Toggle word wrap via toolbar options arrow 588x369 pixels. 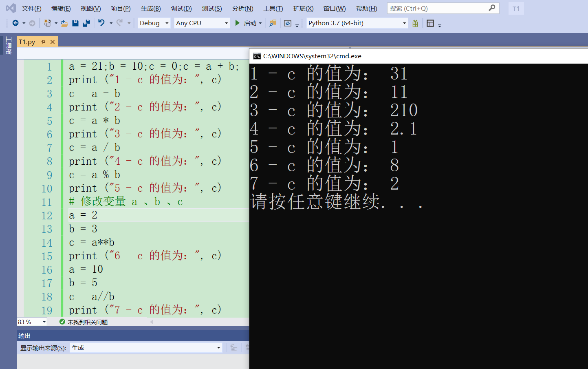pyautogui.click(x=439, y=24)
